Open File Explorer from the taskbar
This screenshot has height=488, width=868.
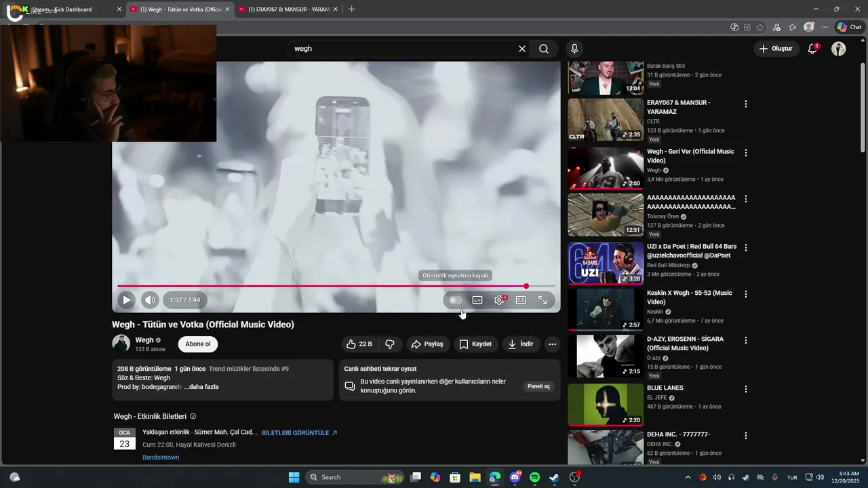point(475,477)
